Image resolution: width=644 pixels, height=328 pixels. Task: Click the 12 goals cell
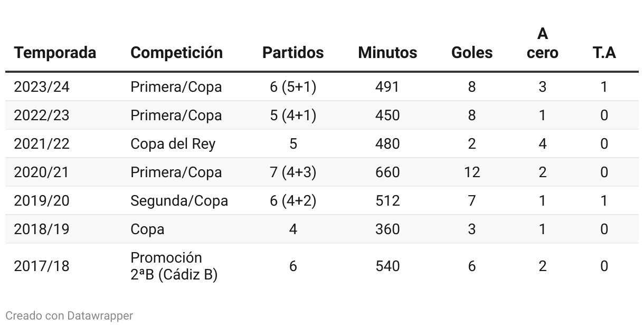click(472, 172)
